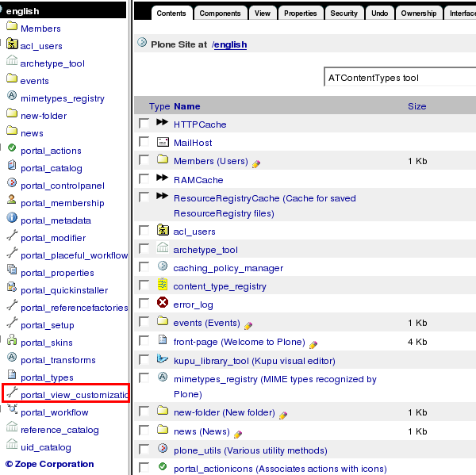Click the HTTPCache double-arrow icon
476x475 pixels.
163,122
